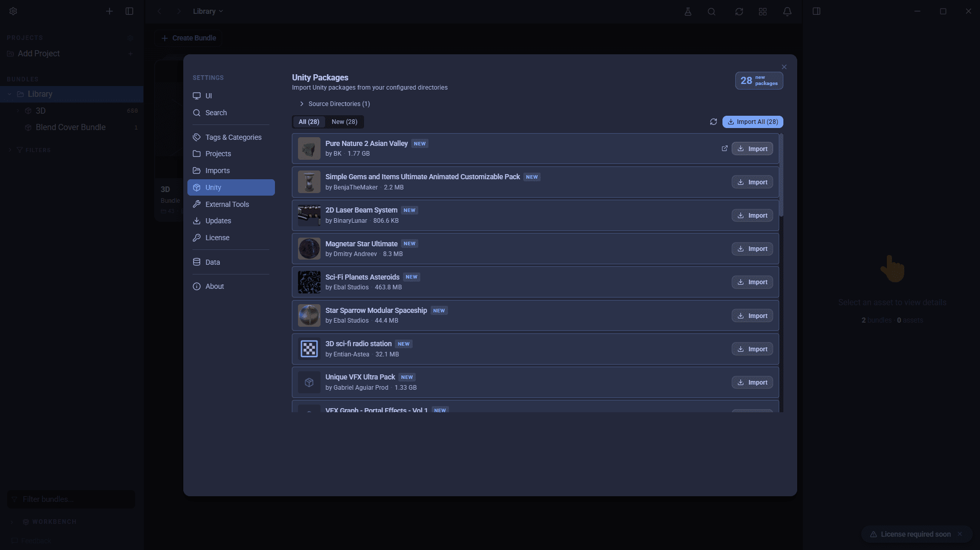Click Unique VFX Ultra Pack placeholder icon
This screenshot has height=550, width=980.
click(309, 382)
